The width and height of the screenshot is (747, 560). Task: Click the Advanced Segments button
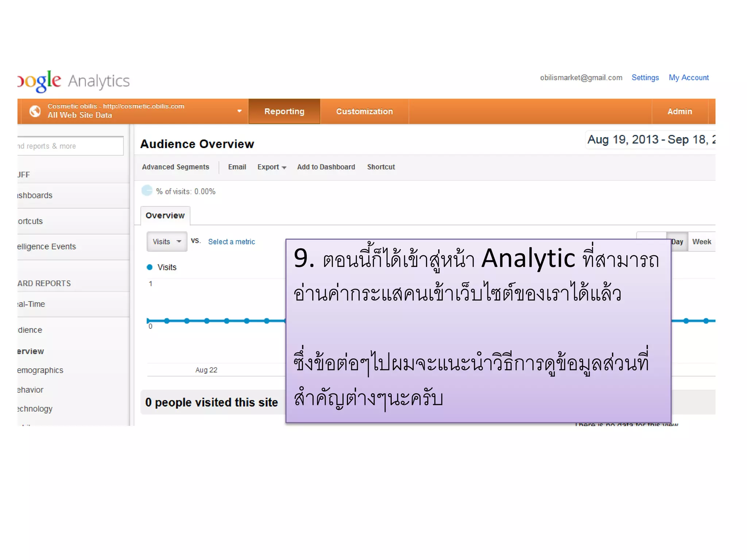175,167
